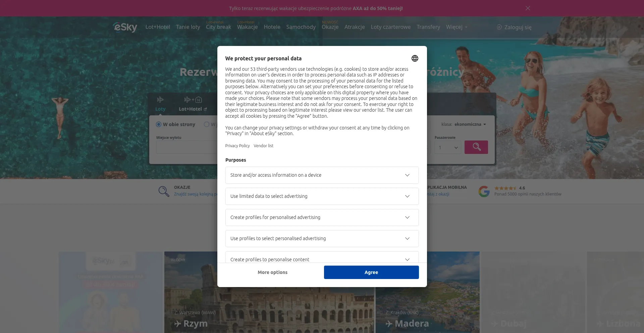This screenshot has width=644, height=333.
Task: Click the Google reviews logo icon
Action: click(484, 191)
